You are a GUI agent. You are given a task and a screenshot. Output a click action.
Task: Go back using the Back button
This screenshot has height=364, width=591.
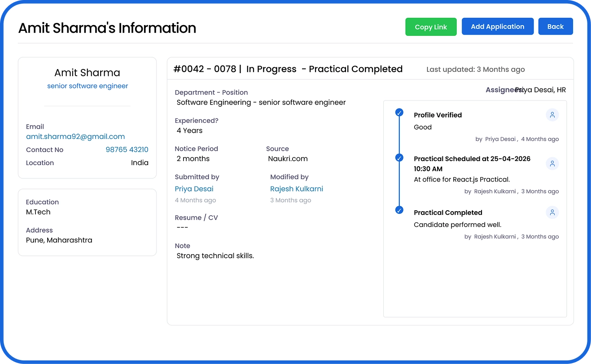click(x=556, y=26)
